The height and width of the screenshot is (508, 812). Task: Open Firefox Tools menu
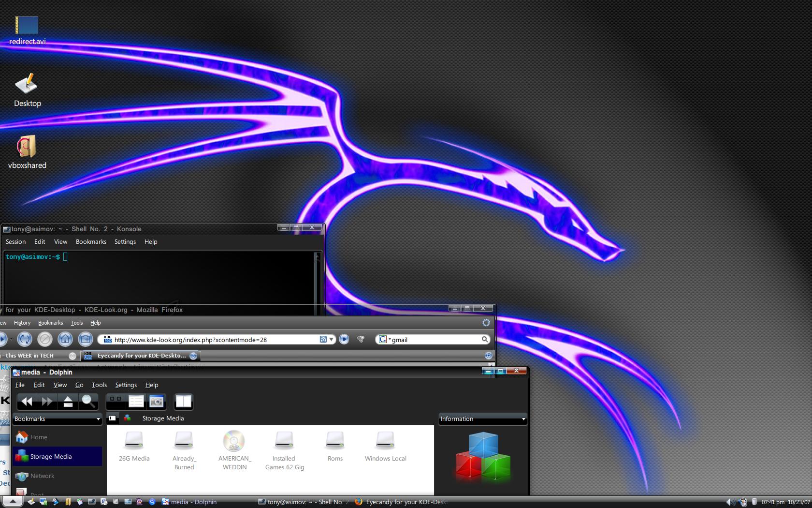click(x=76, y=323)
